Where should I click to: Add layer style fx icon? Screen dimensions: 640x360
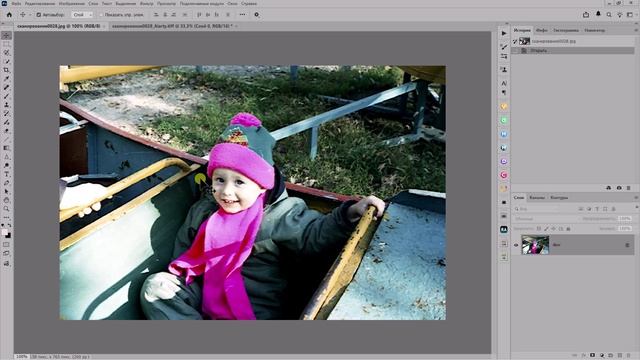pyautogui.click(x=584, y=356)
